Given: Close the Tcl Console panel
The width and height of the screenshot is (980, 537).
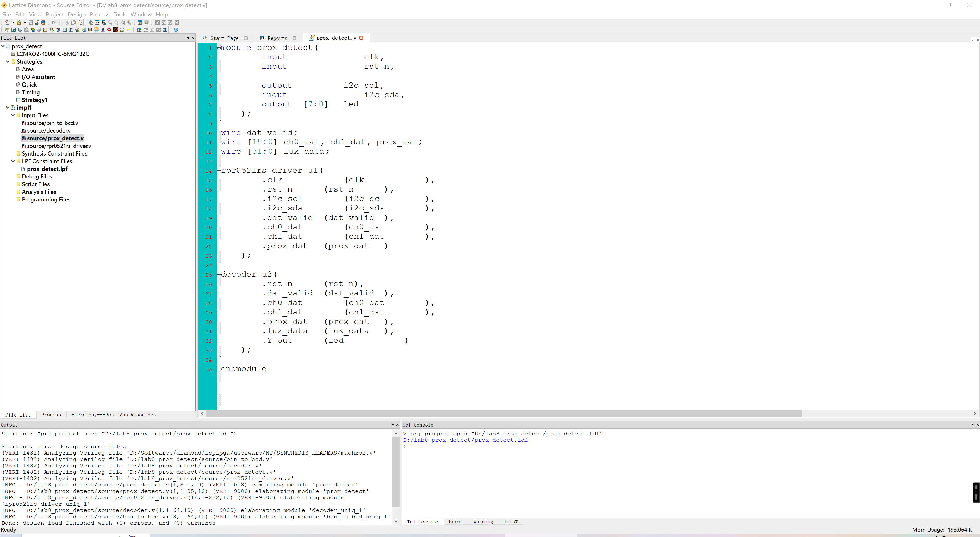Looking at the screenshot, I should (x=978, y=425).
